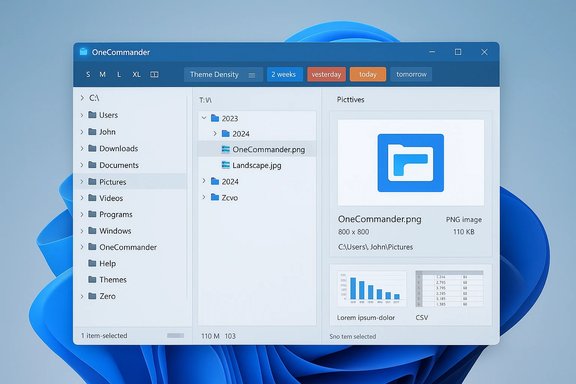Select the Downloads tree label
The height and width of the screenshot is (384, 576).
click(x=119, y=148)
